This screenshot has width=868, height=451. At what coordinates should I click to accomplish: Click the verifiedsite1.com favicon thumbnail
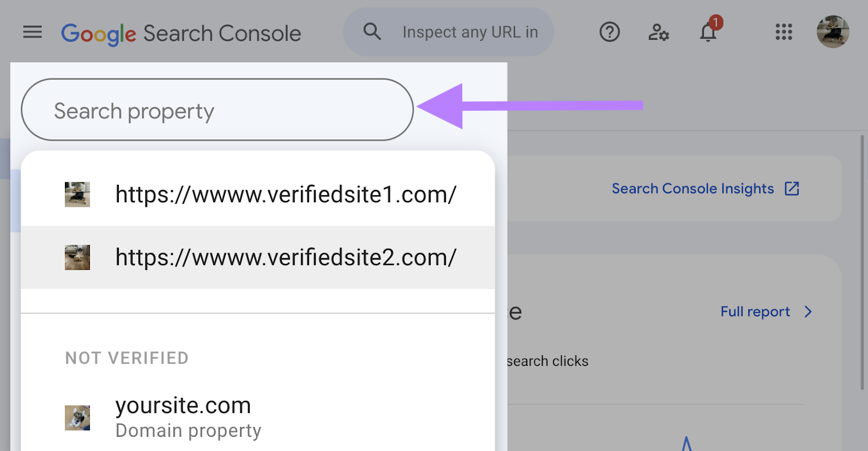[x=77, y=194]
